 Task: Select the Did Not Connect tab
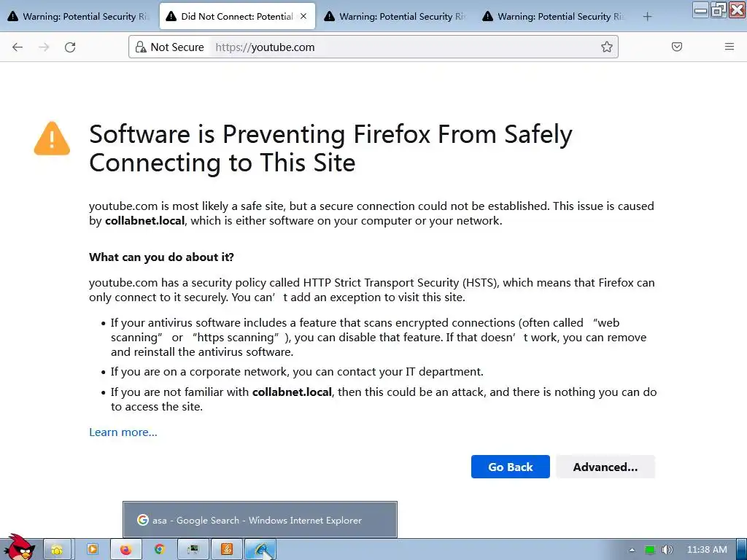pos(237,17)
